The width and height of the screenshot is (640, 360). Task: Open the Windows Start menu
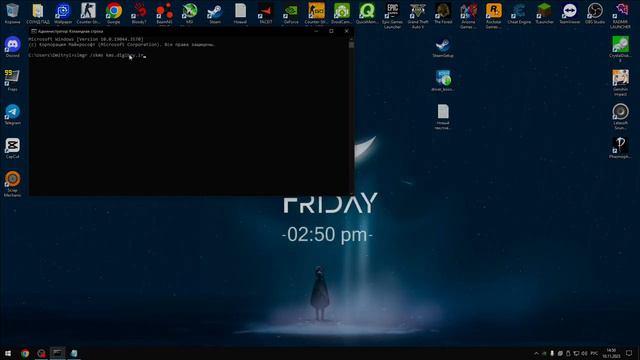[x=8, y=353]
